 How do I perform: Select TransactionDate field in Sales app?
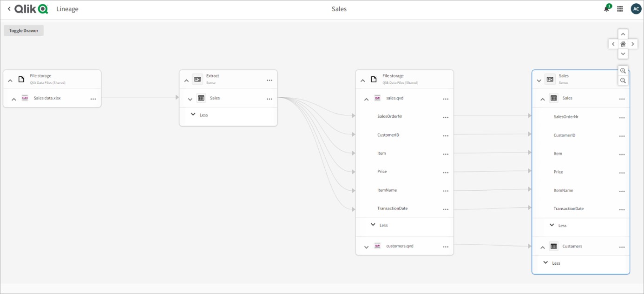tap(569, 209)
